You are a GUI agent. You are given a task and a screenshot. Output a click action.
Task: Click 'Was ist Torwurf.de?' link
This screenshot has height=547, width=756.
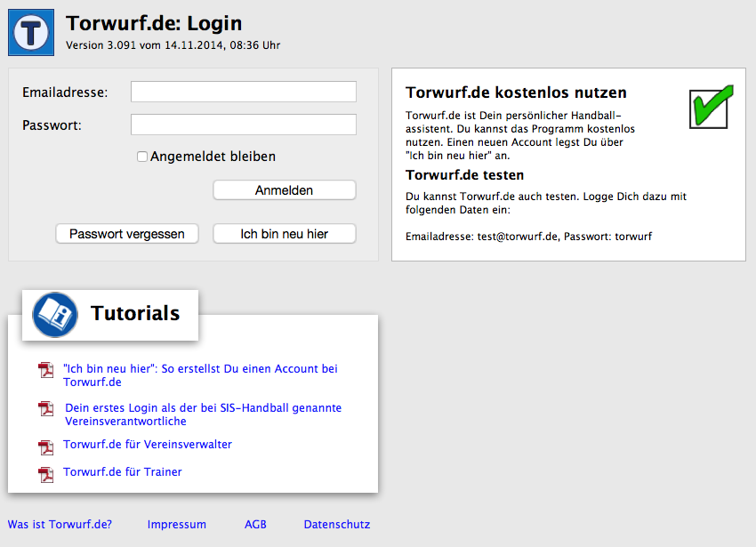tap(59, 524)
